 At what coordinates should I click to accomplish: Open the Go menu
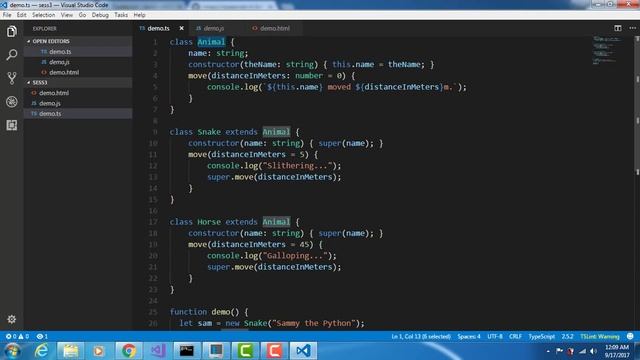pos(82,15)
